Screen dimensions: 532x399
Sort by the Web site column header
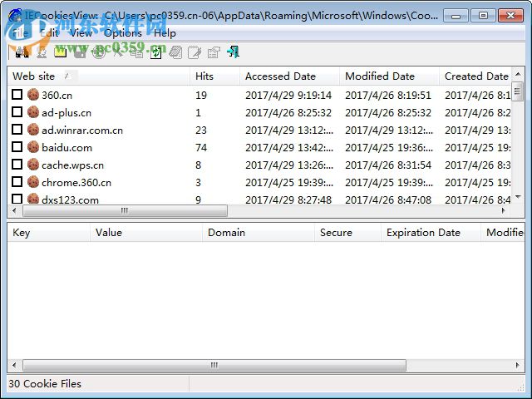point(98,76)
